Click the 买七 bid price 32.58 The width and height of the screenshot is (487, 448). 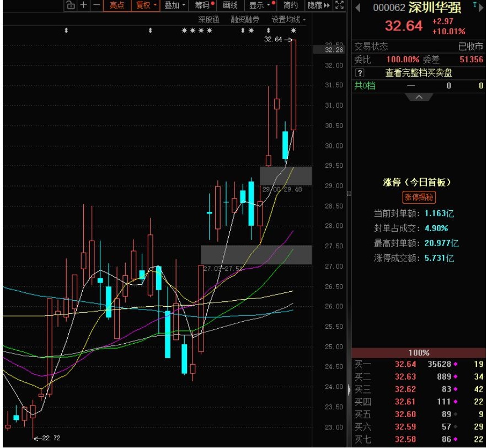point(405,439)
